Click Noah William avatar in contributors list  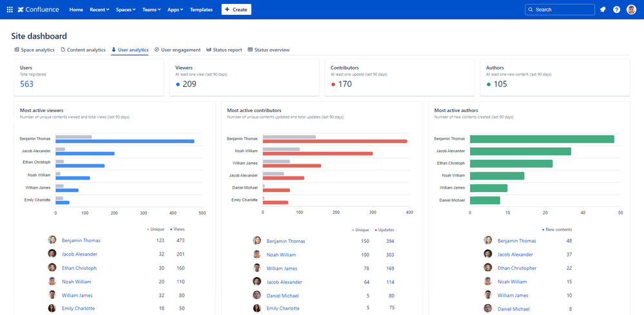click(257, 254)
